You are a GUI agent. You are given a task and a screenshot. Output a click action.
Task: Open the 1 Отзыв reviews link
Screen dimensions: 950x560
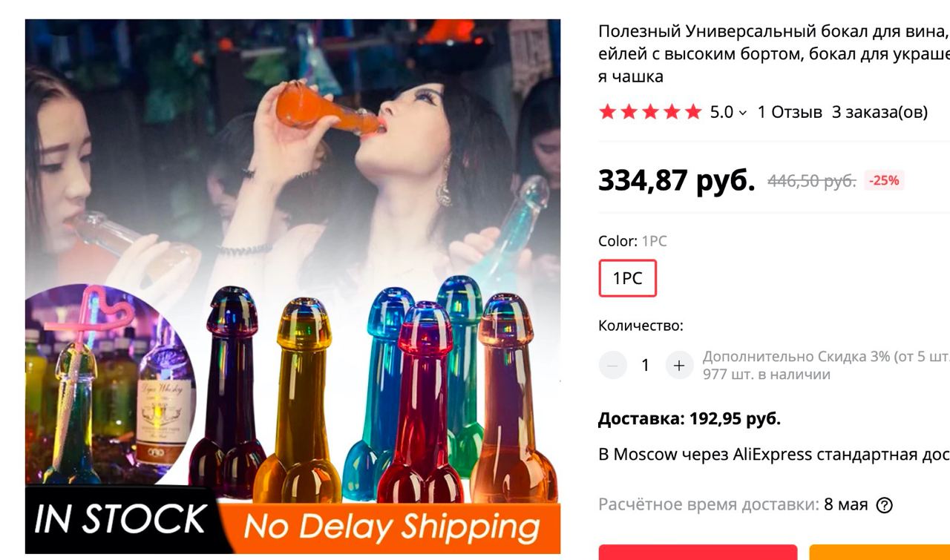pyautogui.click(x=790, y=112)
